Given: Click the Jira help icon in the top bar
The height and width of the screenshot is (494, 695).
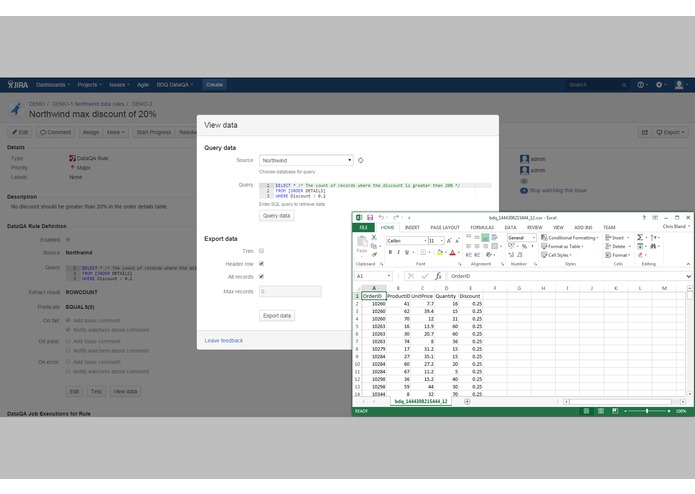Looking at the screenshot, I should (640, 85).
